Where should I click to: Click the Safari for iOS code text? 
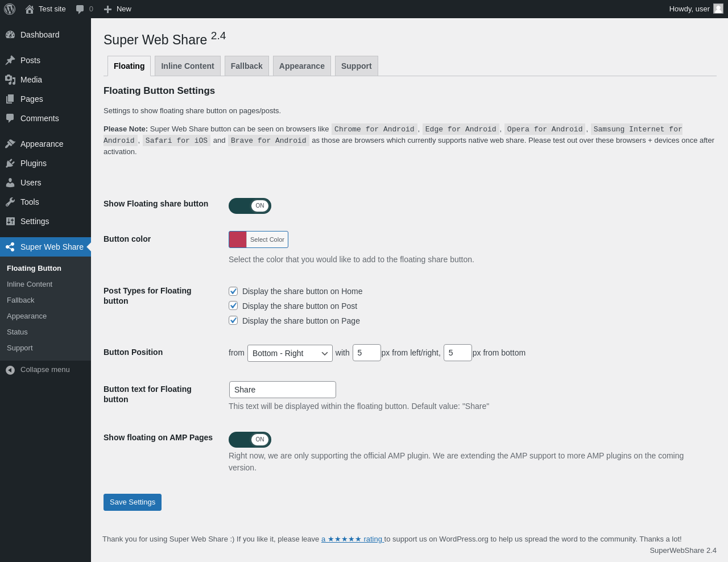click(x=176, y=140)
